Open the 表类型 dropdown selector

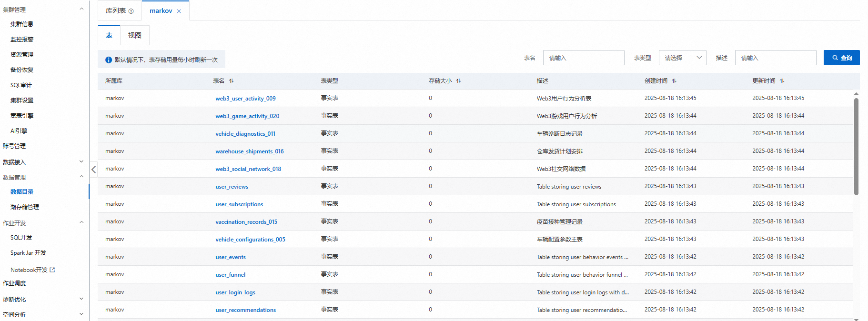click(x=682, y=58)
